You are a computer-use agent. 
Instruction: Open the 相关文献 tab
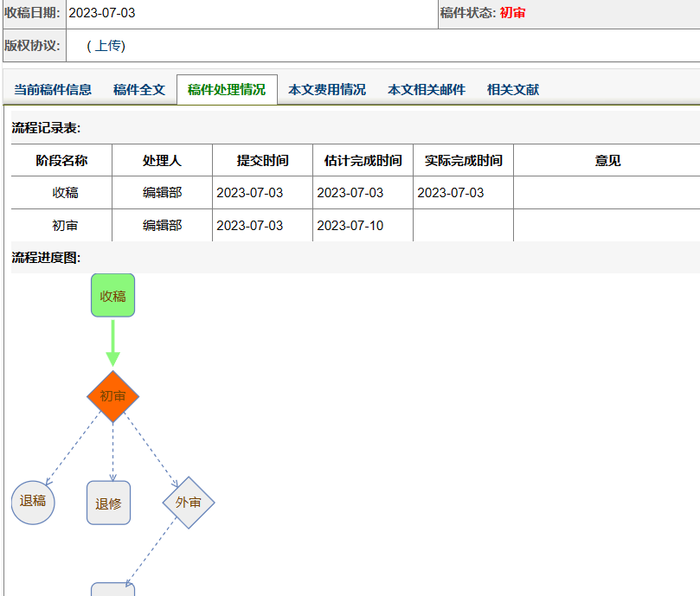click(x=513, y=90)
